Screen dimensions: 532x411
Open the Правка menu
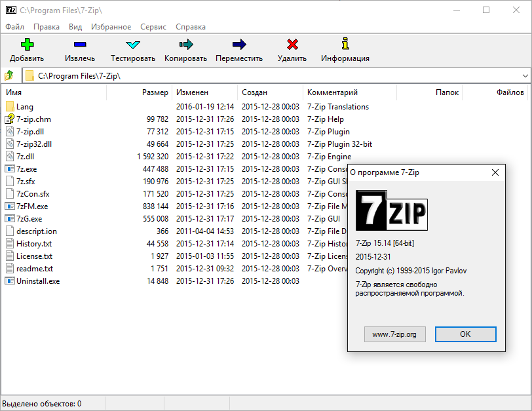coord(47,27)
